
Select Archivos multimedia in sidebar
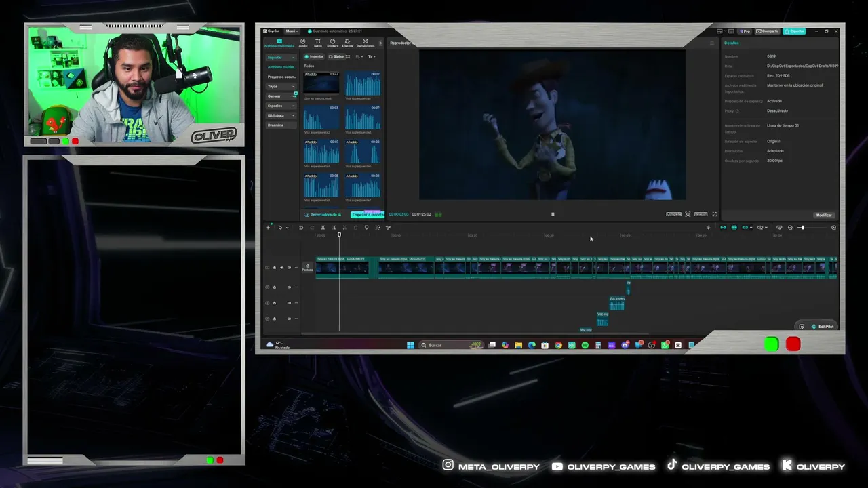tap(281, 67)
